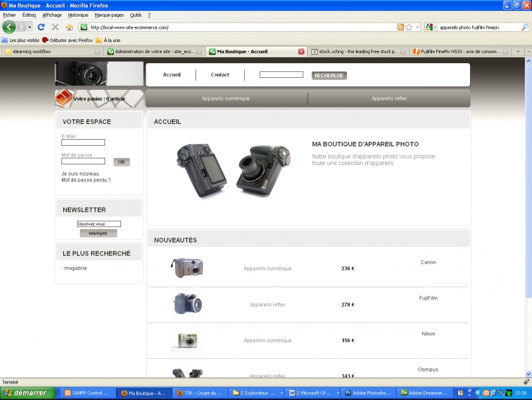Click the green Back navigation arrow
The image size is (532, 400).
pyautogui.click(x=9, y=27)
